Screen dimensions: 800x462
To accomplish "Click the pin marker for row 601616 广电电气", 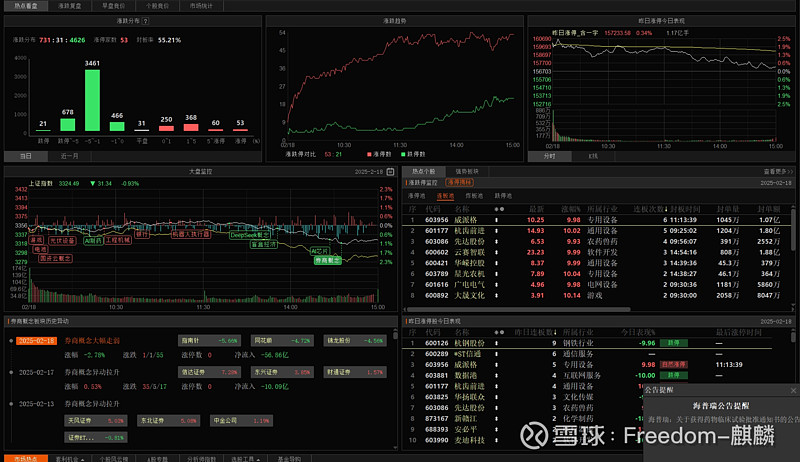I will [x=496, y=285].
